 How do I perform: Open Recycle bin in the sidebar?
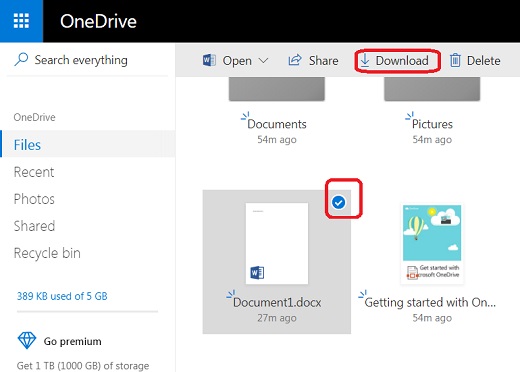pos(47,253)
